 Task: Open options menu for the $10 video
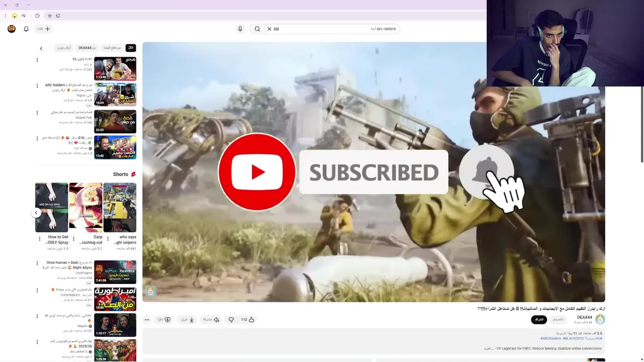[x=37, y=138]
